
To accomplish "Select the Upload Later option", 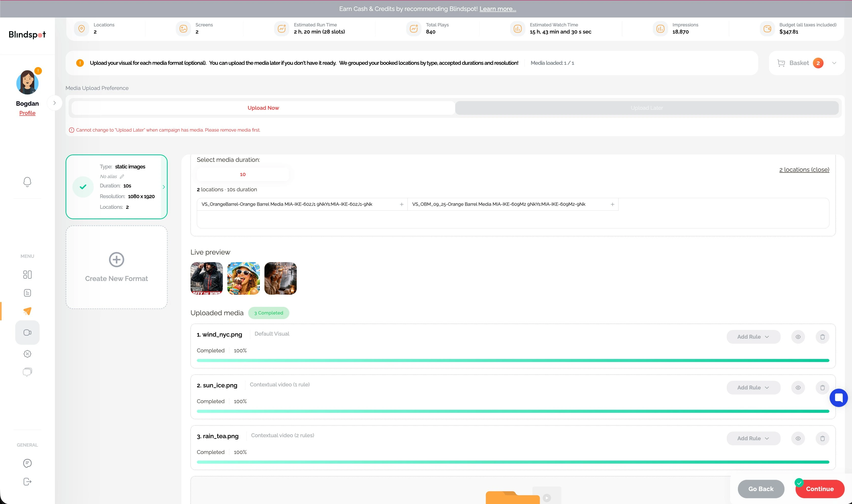I will coord(646,108).
